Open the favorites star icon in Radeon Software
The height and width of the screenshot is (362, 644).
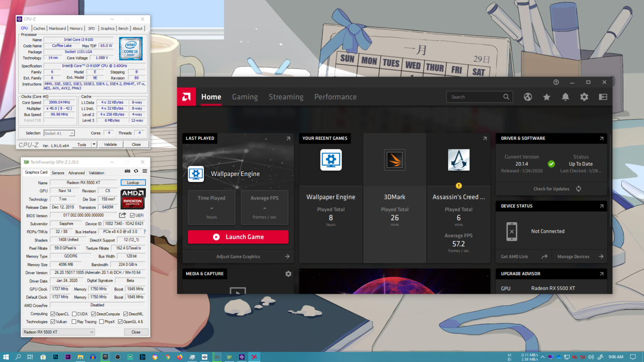coord(546,97)
